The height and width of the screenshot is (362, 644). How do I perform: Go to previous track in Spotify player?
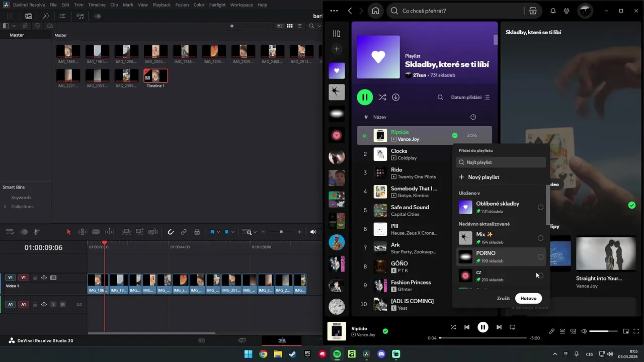(x=467, y=327)
